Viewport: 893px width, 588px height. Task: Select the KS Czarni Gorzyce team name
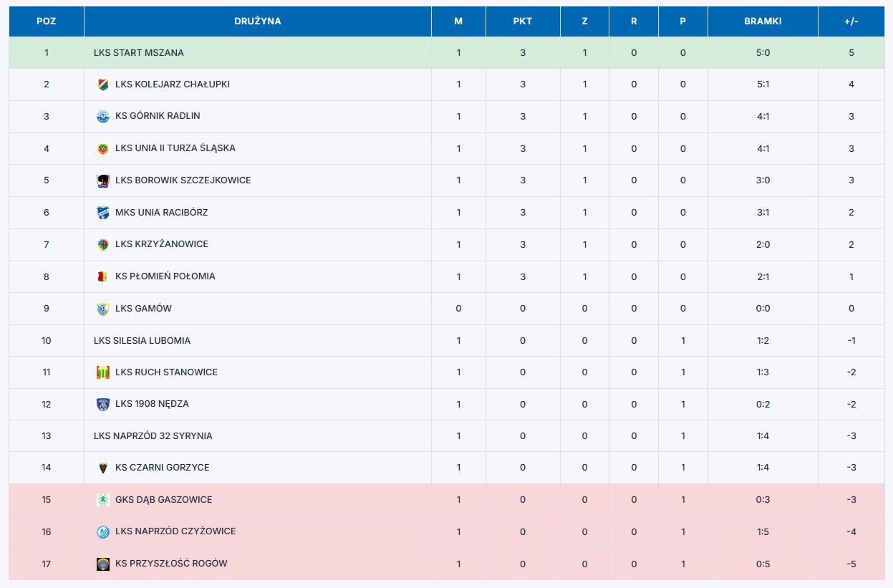click(163, 468)
